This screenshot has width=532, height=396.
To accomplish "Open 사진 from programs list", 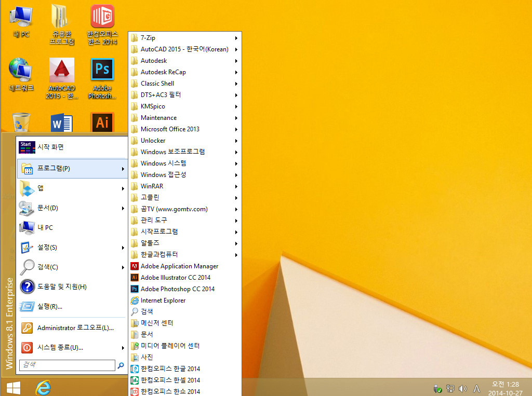I will (x=185, y=358).
